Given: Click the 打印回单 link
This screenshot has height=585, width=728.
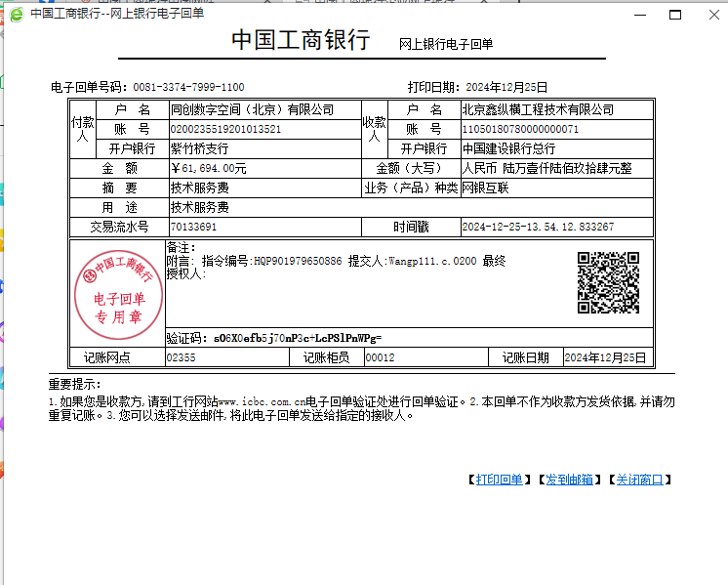Looking at the screenshot, I should (x=499, y=480).
